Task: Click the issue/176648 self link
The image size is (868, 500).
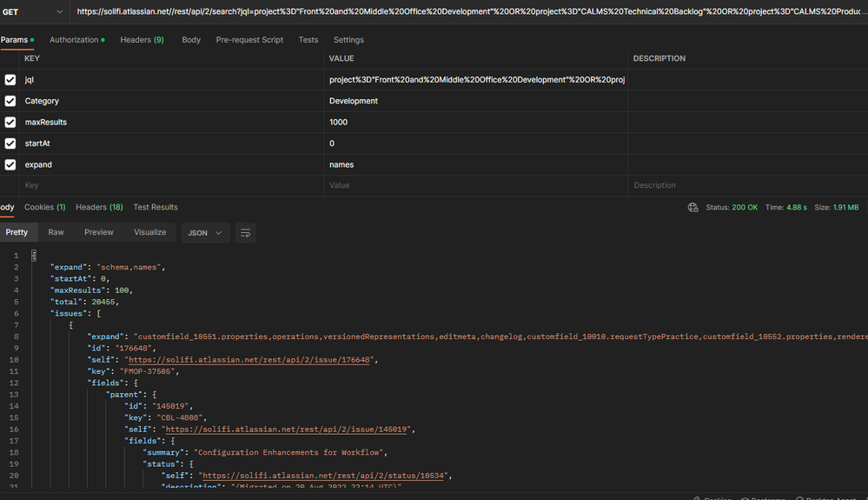Action: pyautogui.click(x=252, y=360)
